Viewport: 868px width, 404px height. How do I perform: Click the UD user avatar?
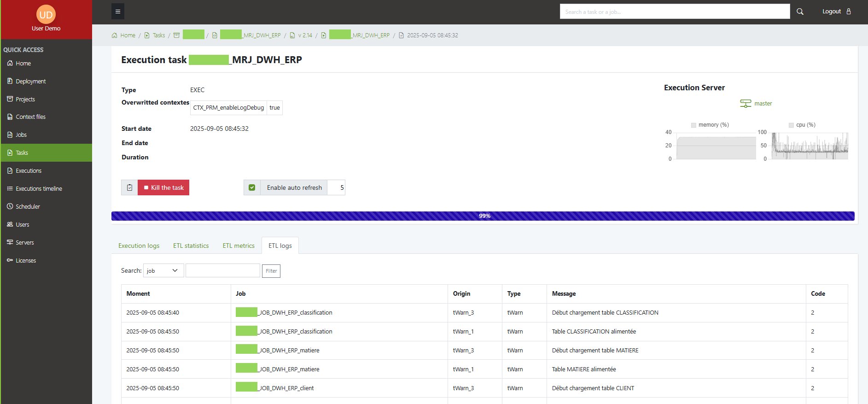pos(46,15)
